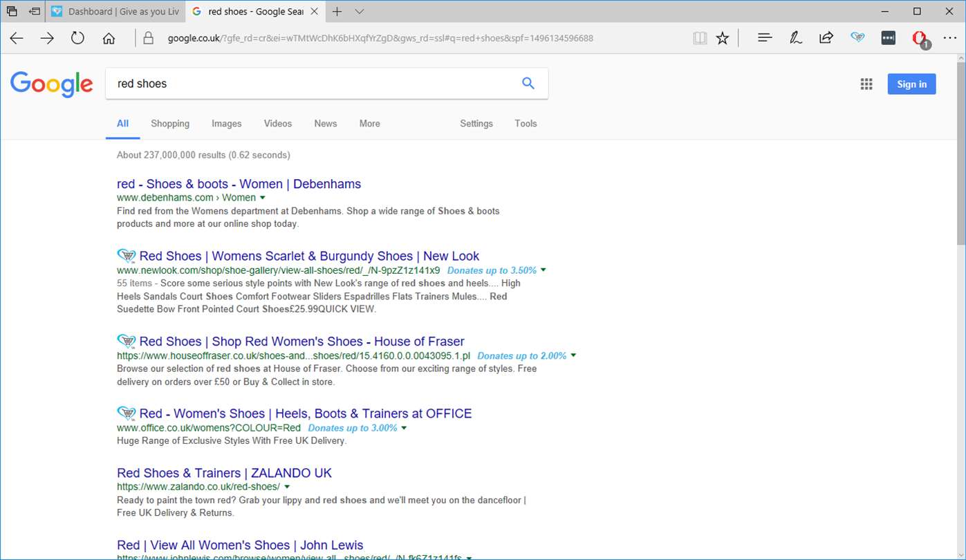Open the More search menu
Image resolution: width=966 pixels, height=560 pixels.
pos(370,124)
